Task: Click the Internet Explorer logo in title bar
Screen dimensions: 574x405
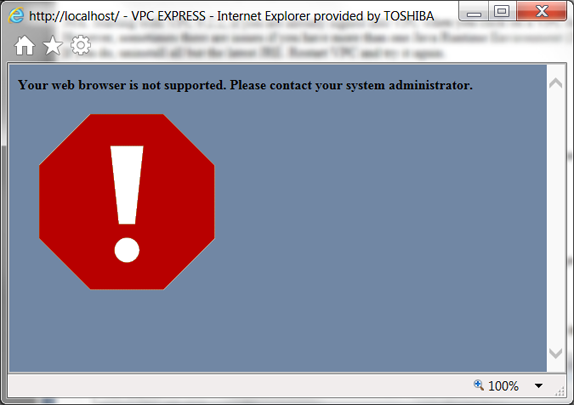Action: coord(16,16)
